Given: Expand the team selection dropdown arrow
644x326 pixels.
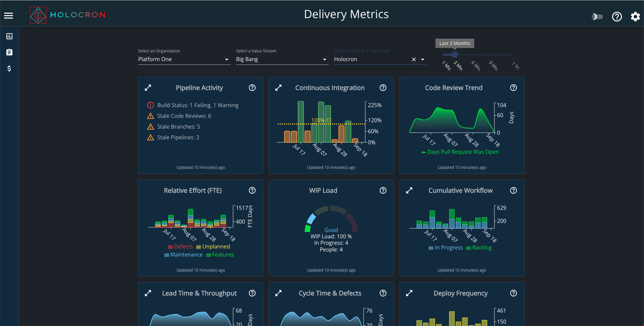Looking at the screenshot, I should (x=423, y=59).
